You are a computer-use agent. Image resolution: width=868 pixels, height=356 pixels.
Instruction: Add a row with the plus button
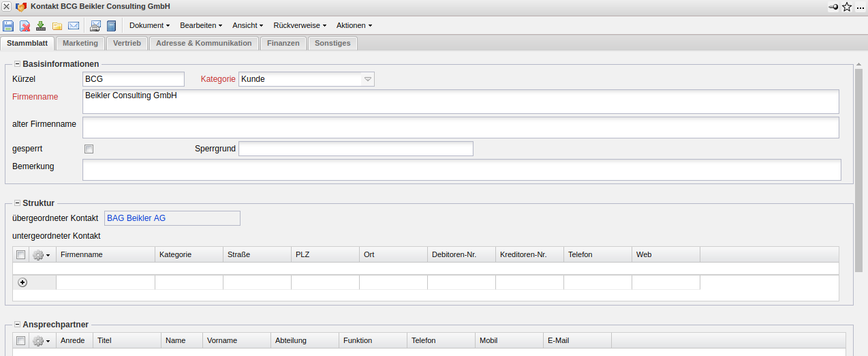[x=22, y=282]
